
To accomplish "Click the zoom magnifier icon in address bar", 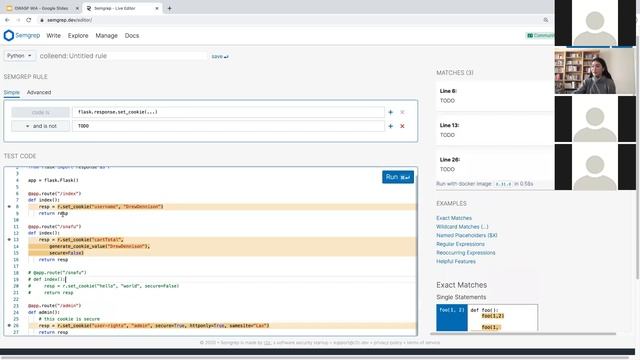I will tap(546, 20).
